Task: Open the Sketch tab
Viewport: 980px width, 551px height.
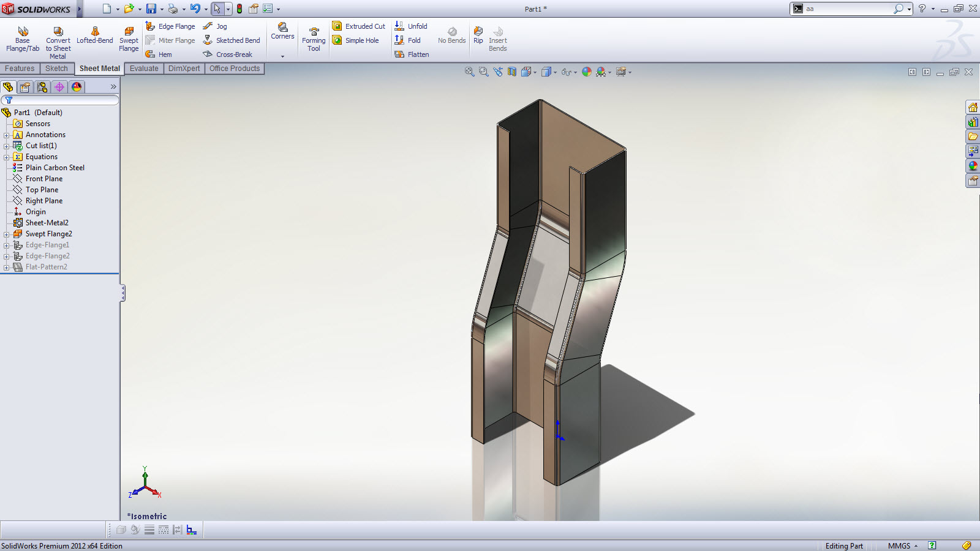Action: (56, 69)
